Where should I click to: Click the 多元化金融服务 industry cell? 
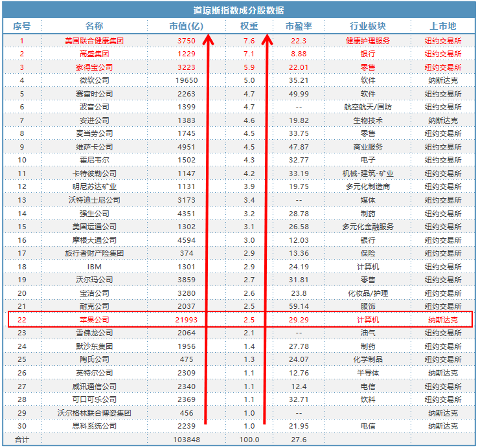368,227
